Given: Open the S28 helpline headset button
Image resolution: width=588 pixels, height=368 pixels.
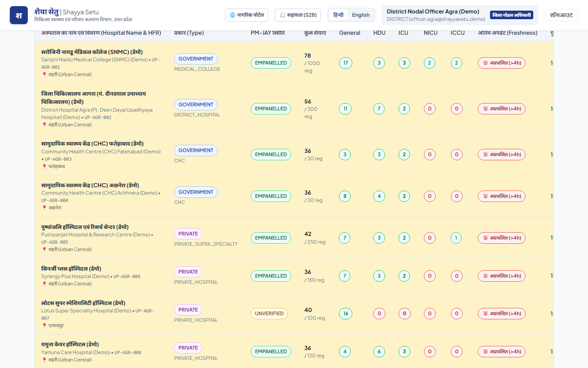Looking at the screenshot, I should tap(298, 15).
